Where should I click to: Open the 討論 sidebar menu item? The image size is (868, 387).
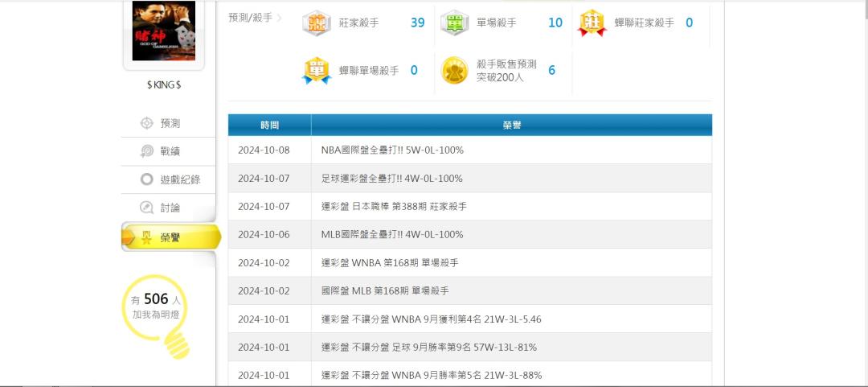click(x=168, y=208)
